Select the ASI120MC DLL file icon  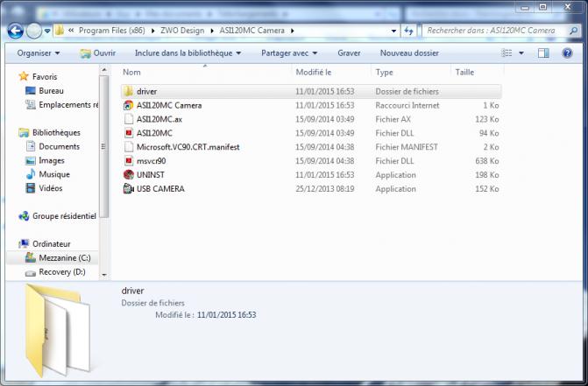pyautogui.click(x=129, y=133)
